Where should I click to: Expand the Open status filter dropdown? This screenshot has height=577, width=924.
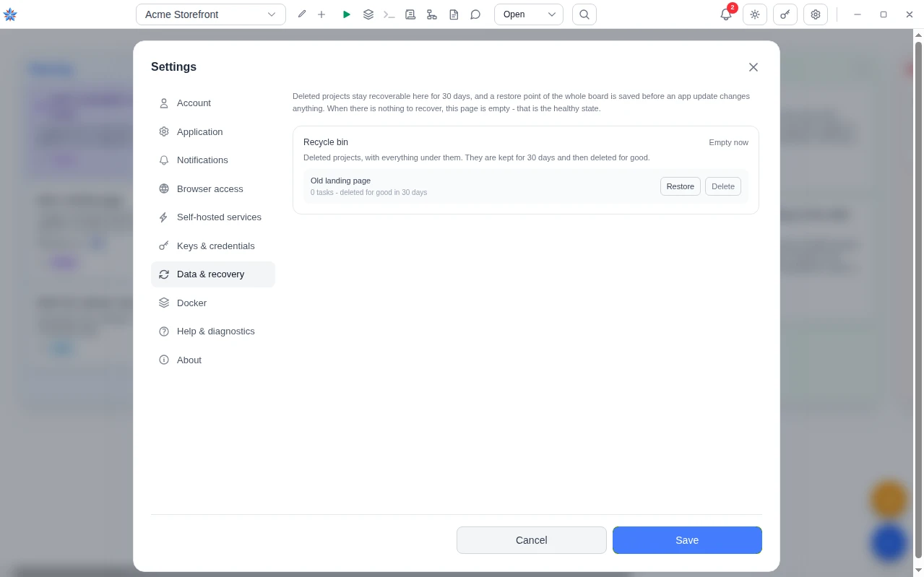[529, 14]
